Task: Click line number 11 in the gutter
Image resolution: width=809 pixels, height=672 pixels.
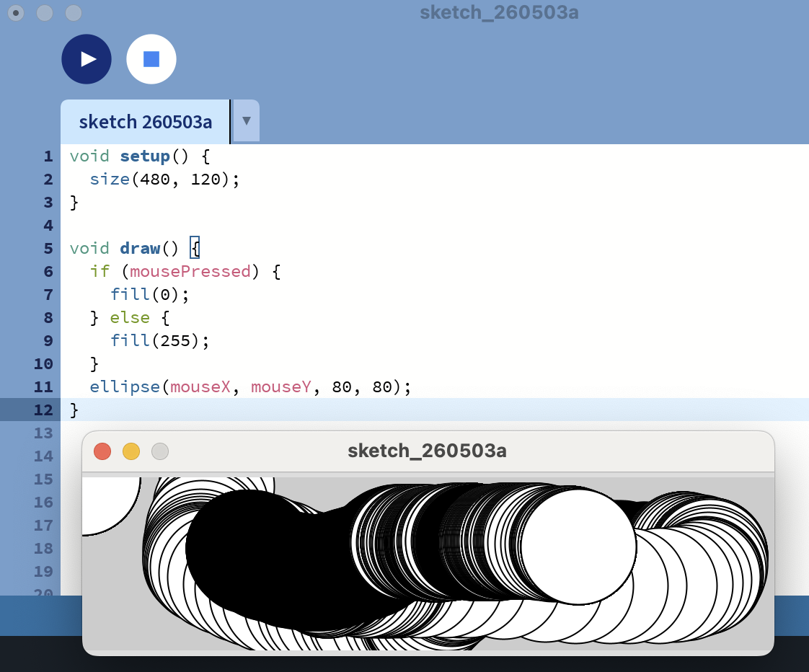Action: pos(43,386)
